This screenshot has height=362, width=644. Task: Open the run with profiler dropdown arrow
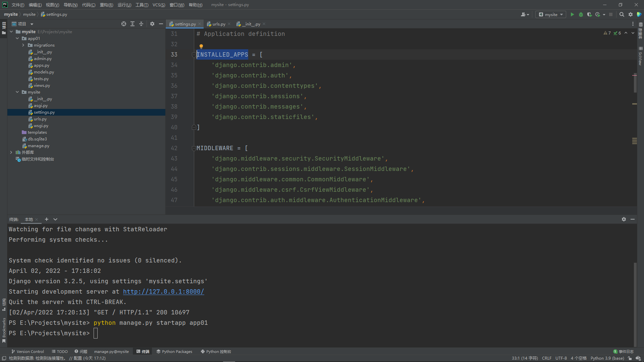pyautogui.click(x=604, y=14)
